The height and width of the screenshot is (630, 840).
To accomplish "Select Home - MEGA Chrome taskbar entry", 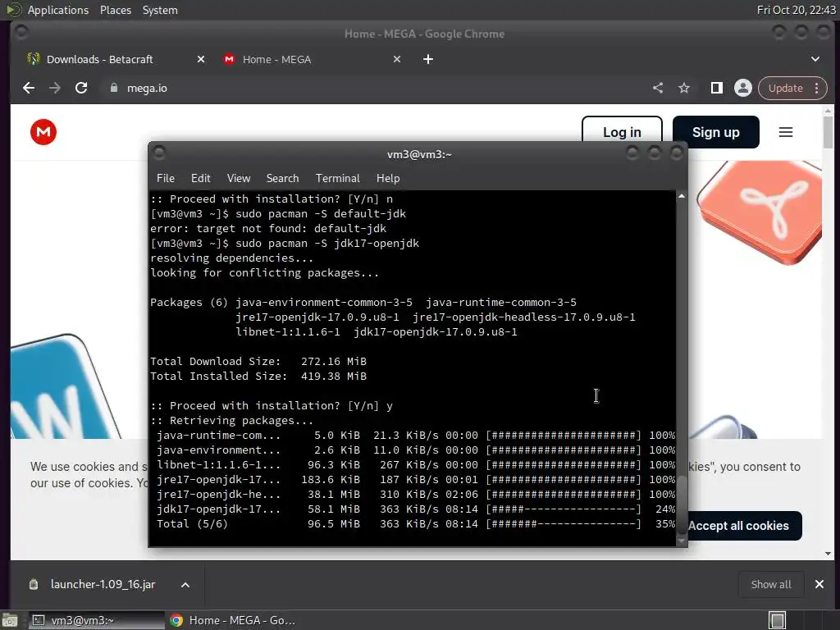I will pos(233,620).
